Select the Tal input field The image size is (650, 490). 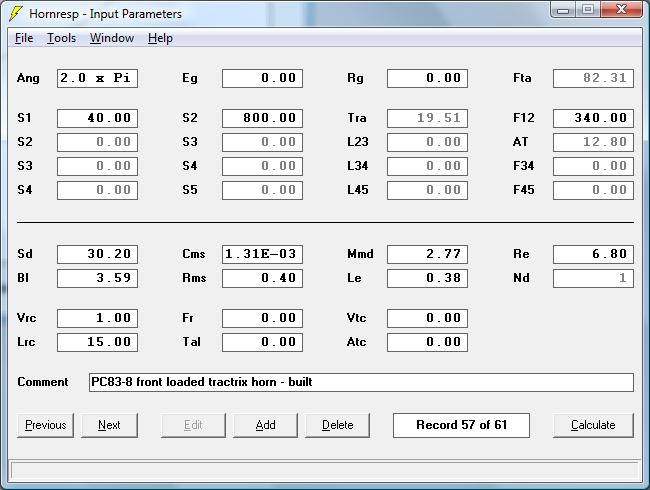[262, 342]
